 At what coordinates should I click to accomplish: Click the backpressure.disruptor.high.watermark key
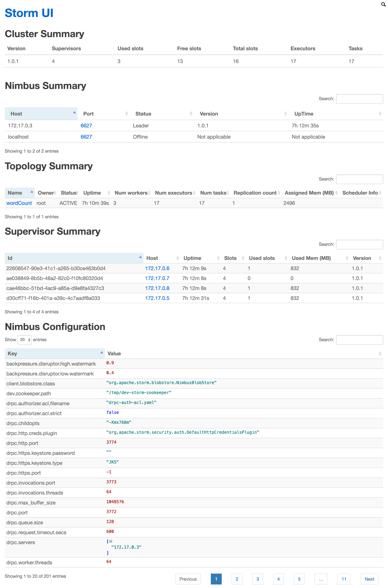(x=51, y=364)
